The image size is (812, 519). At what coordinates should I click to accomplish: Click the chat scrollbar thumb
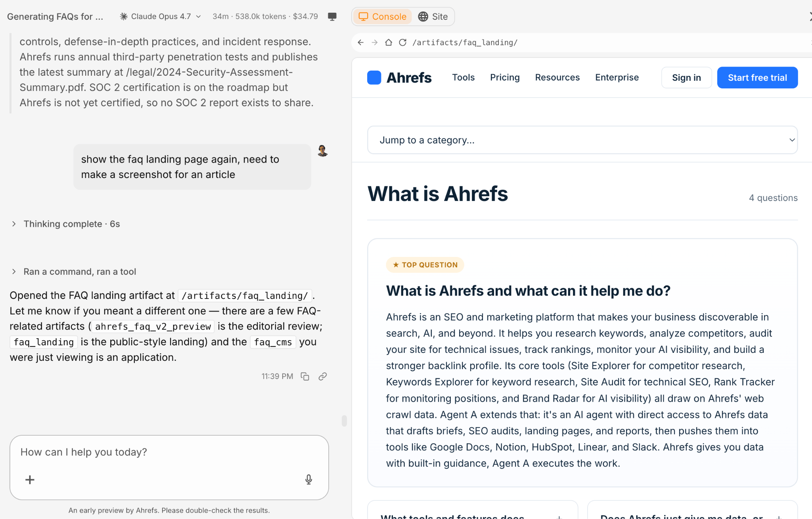pyautogui.click(x=344, y=421)
